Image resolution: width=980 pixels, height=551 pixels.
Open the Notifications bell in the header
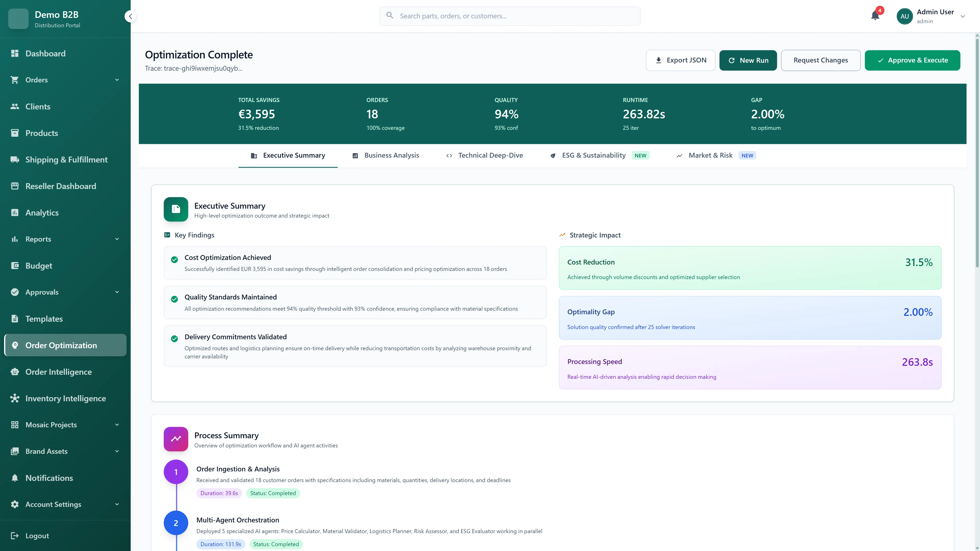tap(875, 16)
